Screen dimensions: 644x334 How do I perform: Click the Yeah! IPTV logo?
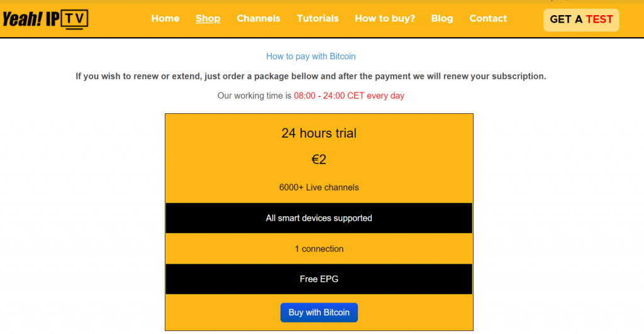coord(45,19)
